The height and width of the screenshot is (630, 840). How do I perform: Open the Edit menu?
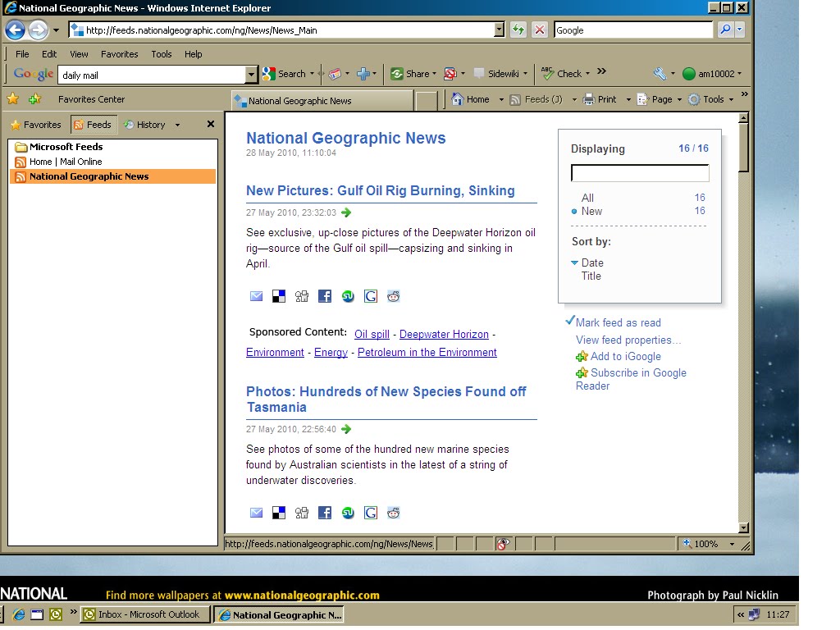click(49, 54)
